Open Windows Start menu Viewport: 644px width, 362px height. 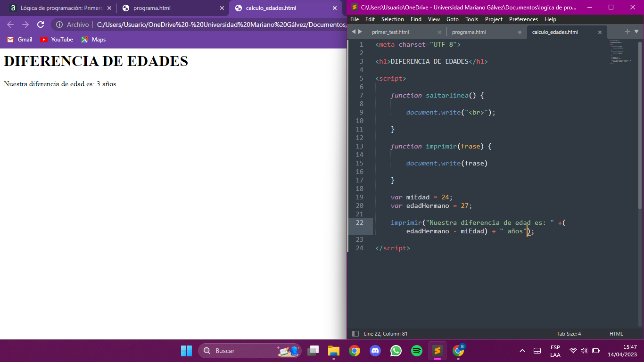click(187, 351)
